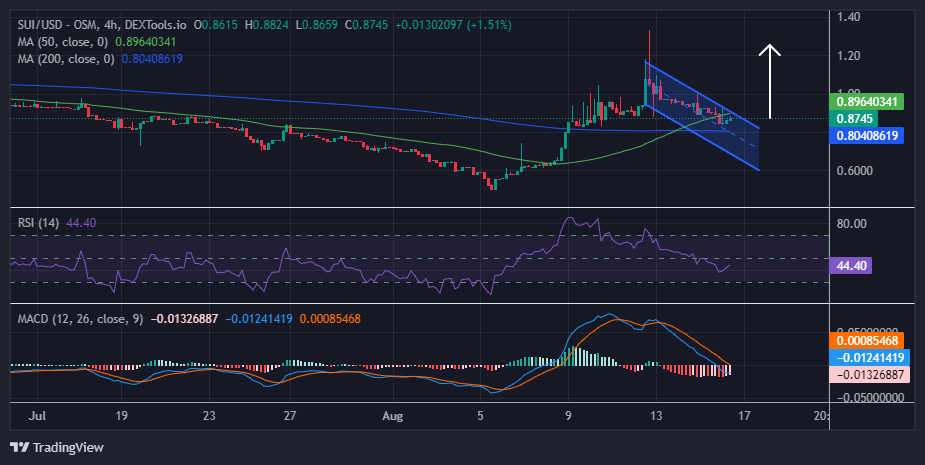Screen dimensions: 925x465
Task: Click the MA (50, close, 0) indicator label
Action: tap(63, 42)
